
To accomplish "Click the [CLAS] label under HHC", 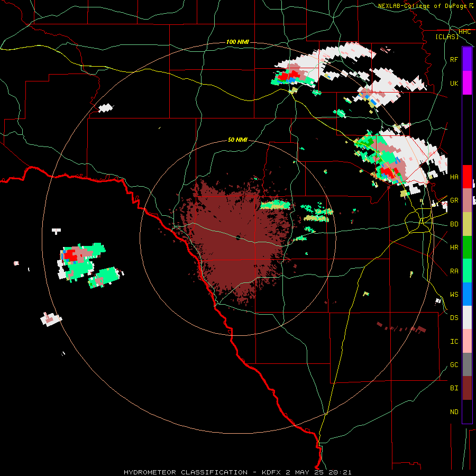I will [x=447, y=36].
